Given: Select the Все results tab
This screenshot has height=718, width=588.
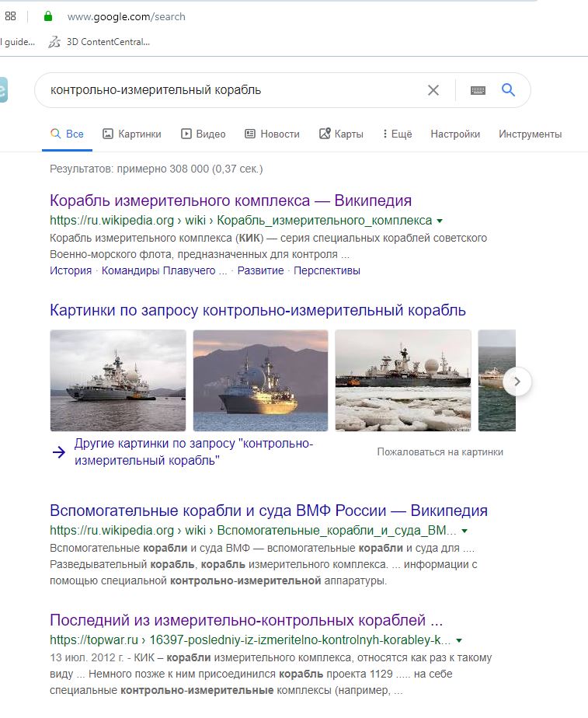Looking at the screenshot, I should (x=67, y=134).
